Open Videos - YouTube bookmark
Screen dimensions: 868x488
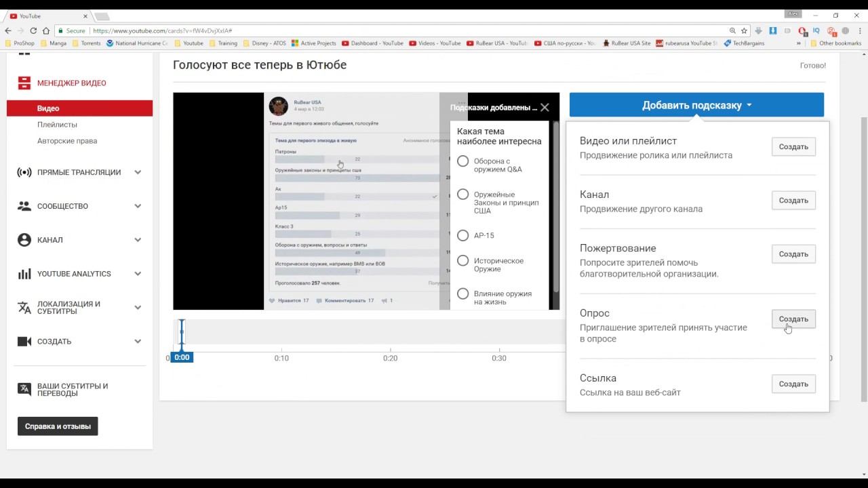point(435,43)
